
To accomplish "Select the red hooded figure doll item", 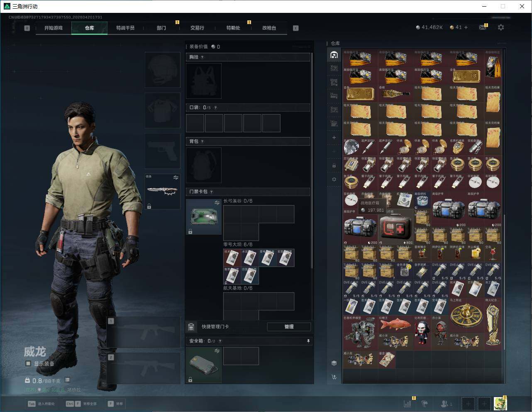I will 440,333.
